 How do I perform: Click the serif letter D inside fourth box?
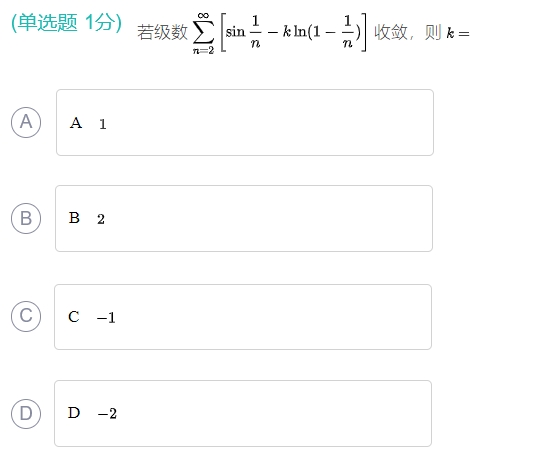74,413
